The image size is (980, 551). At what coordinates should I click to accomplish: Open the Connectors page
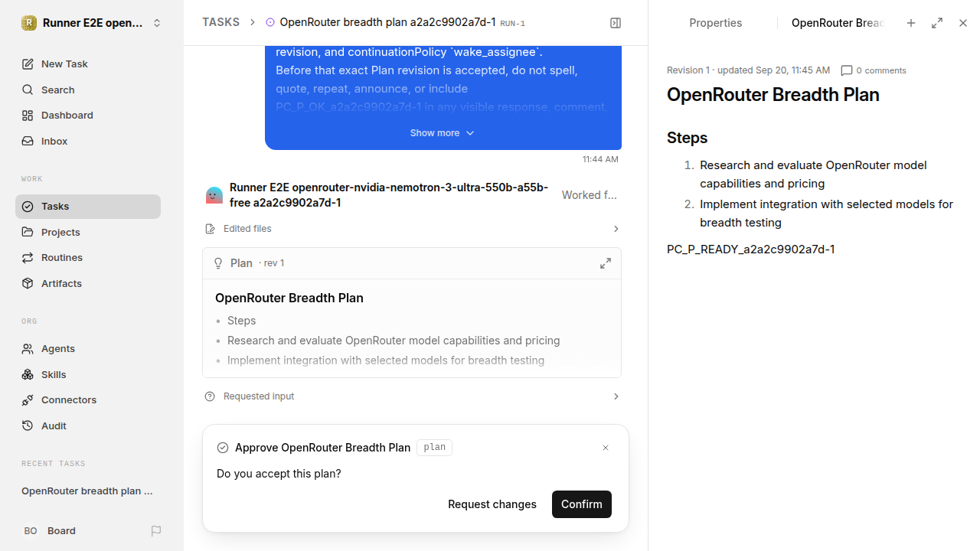coord(88,399)
